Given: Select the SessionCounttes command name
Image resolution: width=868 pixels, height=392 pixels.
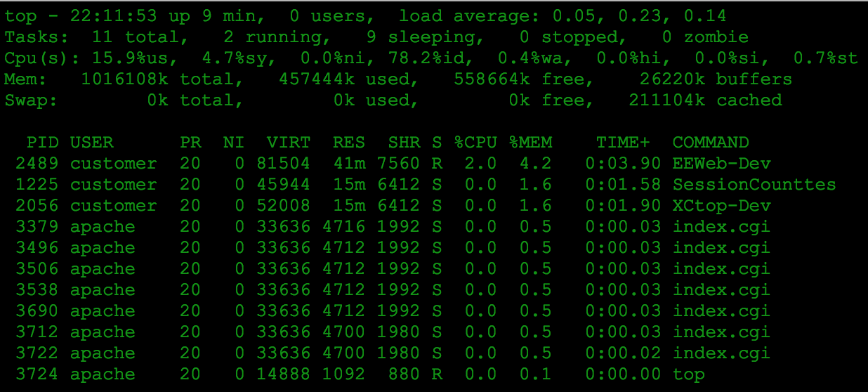Looking at the screenshot, I should click(x=754, y=184).
